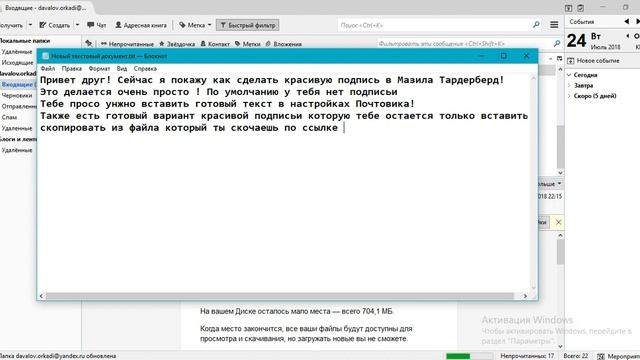The width and height of the screenshot is (640, 360).
Task: Open the tasks tab icon in title bar
Action: click(x=581, y=8)
